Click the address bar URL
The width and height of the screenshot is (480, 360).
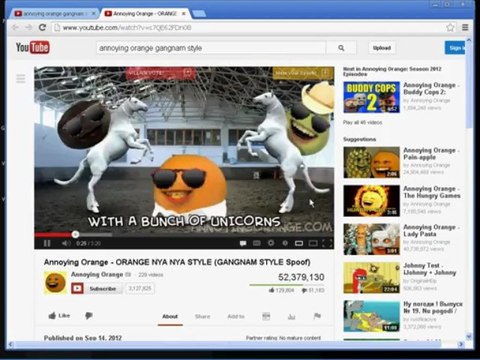pyautogui.click(x=127, y=28)
